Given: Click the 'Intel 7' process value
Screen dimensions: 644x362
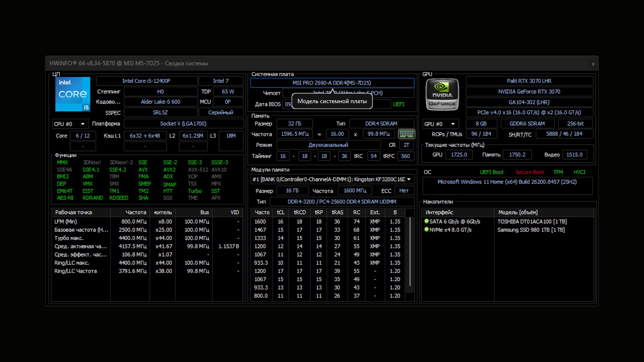Looking at the screenshot, I should [x=221, y=81].
